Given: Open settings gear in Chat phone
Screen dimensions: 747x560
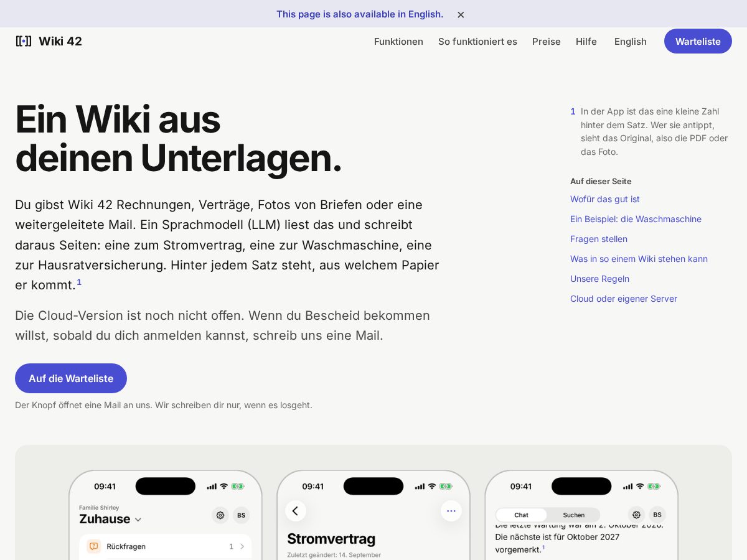Looking at the screenshot, I should pos(636,515).
